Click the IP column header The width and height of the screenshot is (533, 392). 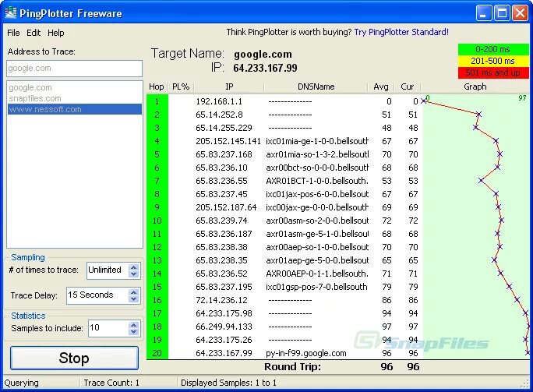pyautogui.click(x=229, y=87)
